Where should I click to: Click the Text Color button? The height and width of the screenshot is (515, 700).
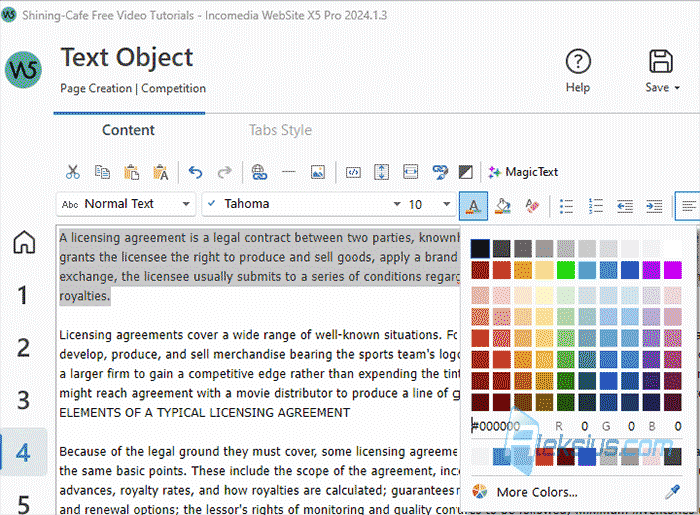pyautogui.click(x=473, y=206)
